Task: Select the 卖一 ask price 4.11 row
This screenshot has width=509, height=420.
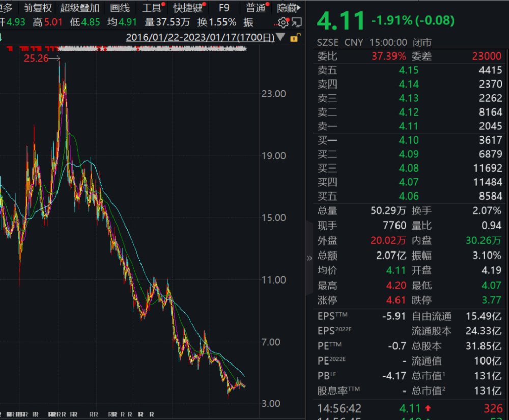Action: pyautogui.click(x=410, y=126)
